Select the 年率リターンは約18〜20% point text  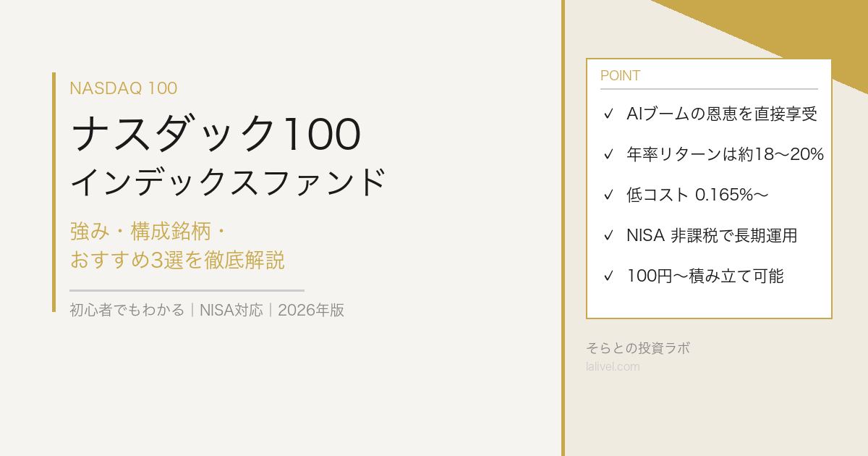pyautogui.click(x=726, y=154)
